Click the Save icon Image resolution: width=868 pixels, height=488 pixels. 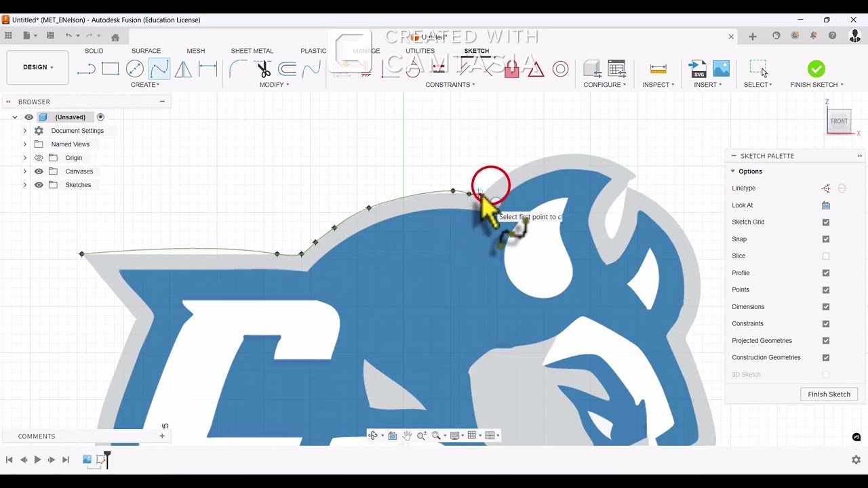click(50, 36)
